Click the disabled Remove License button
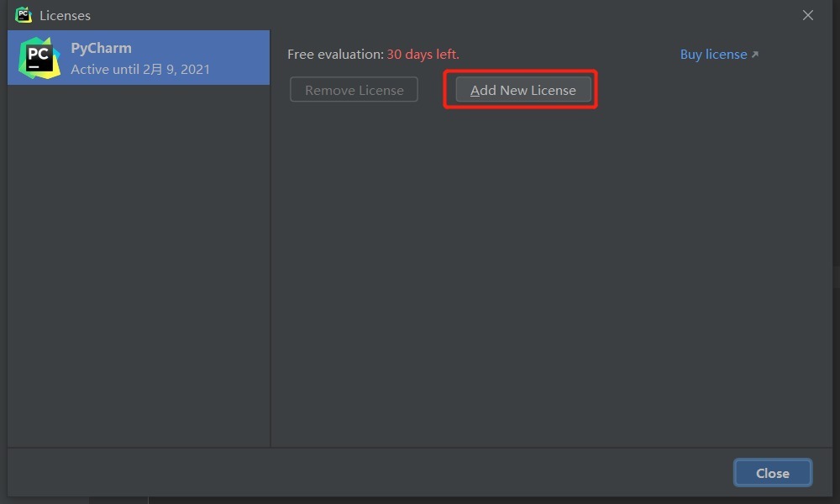This screenshot has height=504, width=840. click(x=354, y=89)
